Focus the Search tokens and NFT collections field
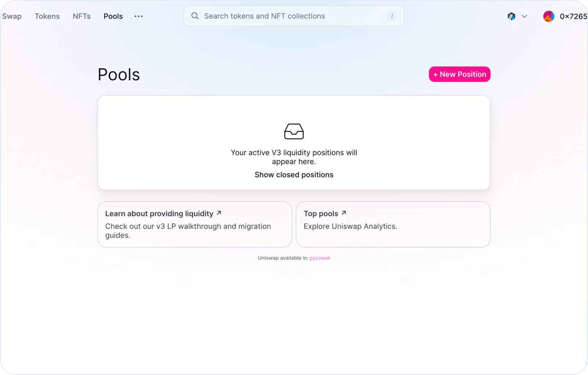 [294, 16]
